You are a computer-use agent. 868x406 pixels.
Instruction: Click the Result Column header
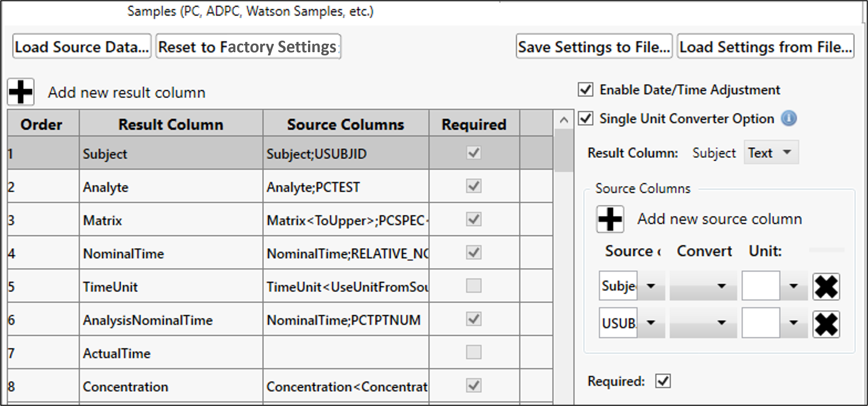tap(171, 124)
